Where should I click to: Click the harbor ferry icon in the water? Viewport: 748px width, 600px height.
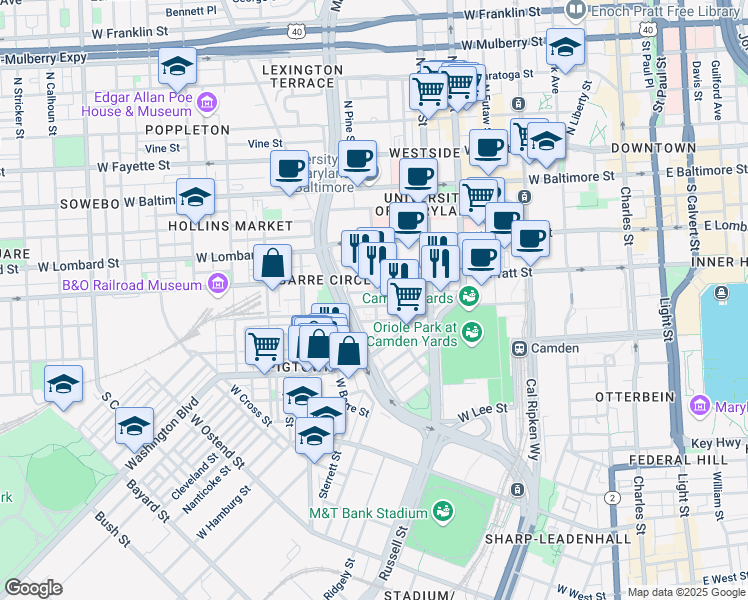click(x=721, y=292)
